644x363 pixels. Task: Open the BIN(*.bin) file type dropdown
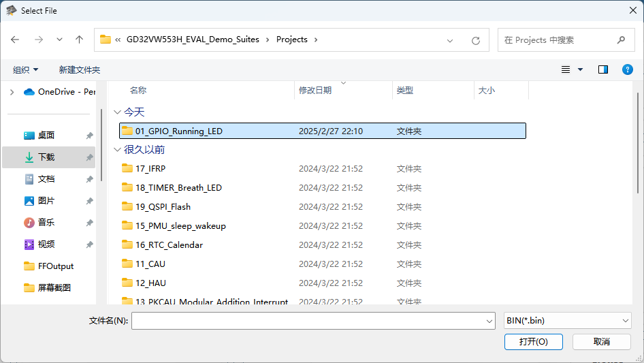tap(568, 321)
